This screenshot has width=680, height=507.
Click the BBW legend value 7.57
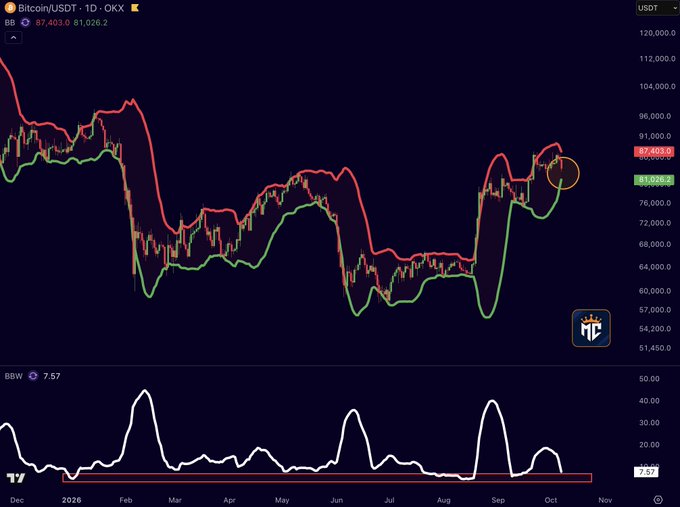(x=52, y=376)
